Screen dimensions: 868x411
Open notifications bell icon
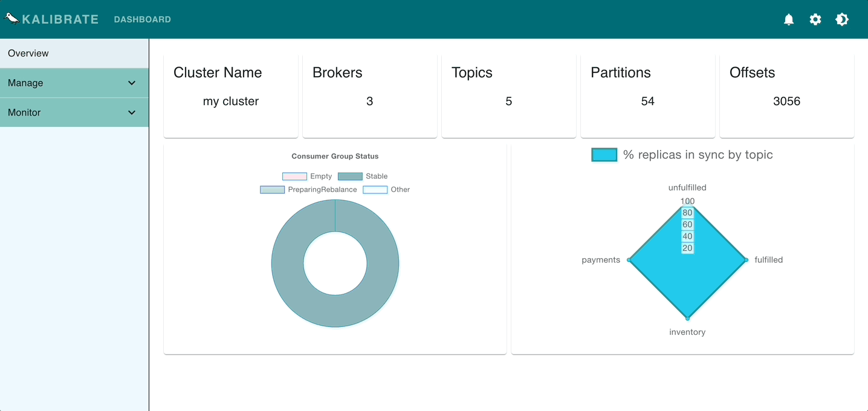(x=789, y=19)
